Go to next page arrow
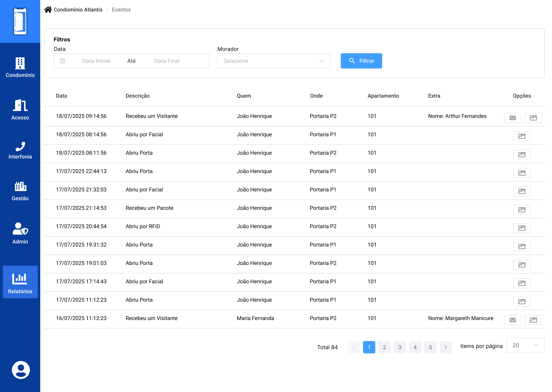Viewport: 552px width, 392px height. click(x=445, y=347)
